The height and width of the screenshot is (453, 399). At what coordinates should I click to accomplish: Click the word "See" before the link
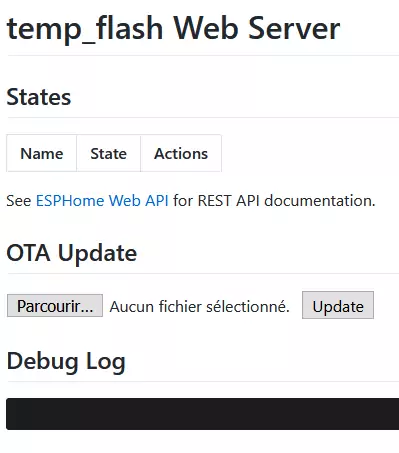pos(19,201)
